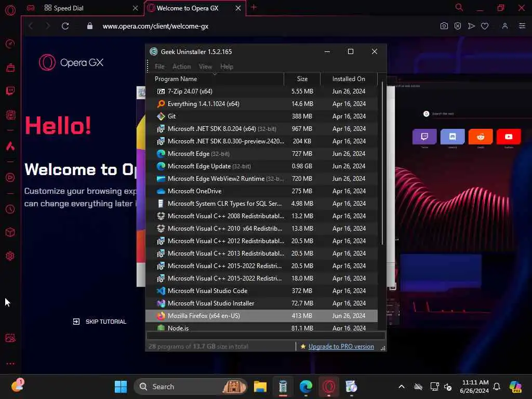Open Aria AI sidebar icon
The width and height of the screenshot is (532, 399).
(x=10, y=146)
